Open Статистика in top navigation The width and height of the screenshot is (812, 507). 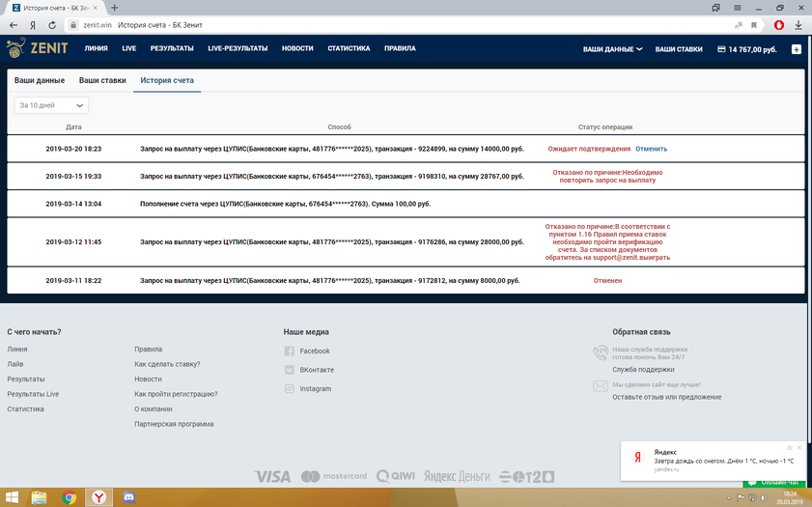click(x=349, y=48)
